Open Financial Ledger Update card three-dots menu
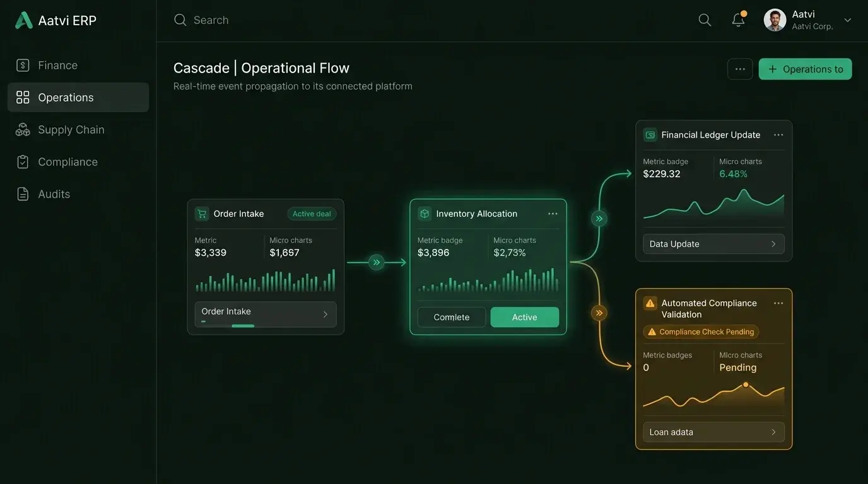Image resolution: width=868 pixels, height=484 pixels. coord(778,135)
